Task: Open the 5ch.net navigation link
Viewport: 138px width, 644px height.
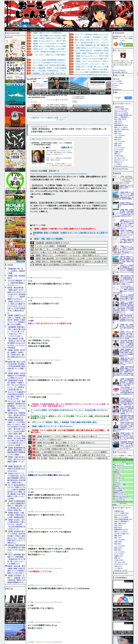Action: point(112,30)
